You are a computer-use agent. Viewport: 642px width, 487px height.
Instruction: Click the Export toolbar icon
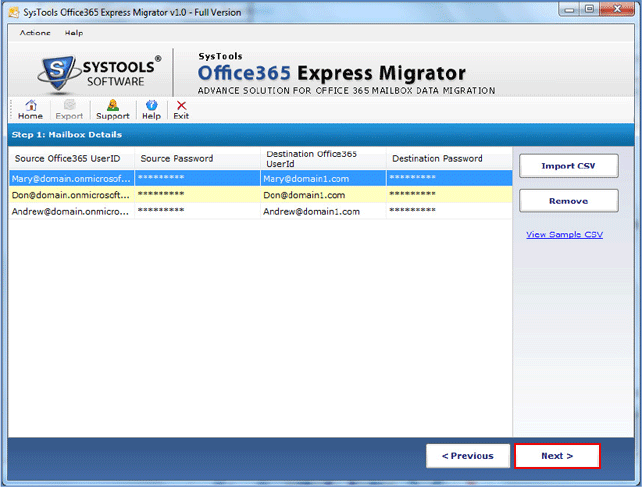(x=69, y=110)
